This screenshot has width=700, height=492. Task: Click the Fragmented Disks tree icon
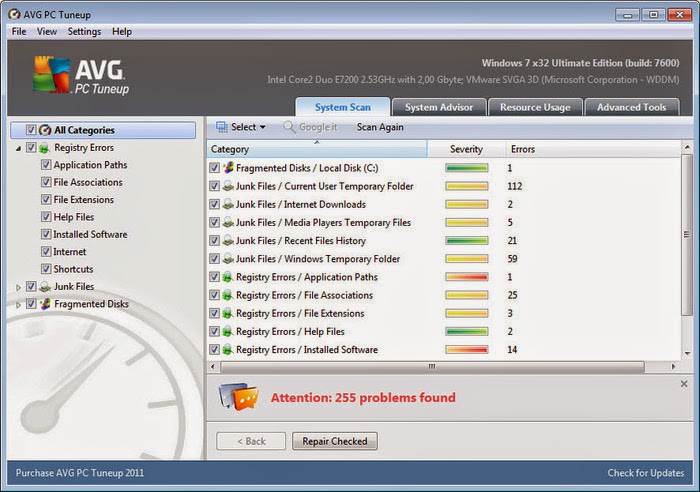[44, 304]
